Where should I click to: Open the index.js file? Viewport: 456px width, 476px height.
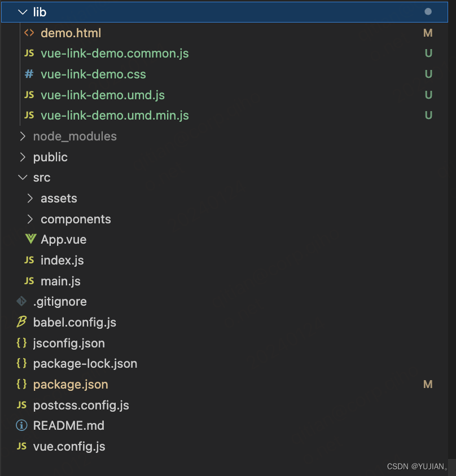62,261
